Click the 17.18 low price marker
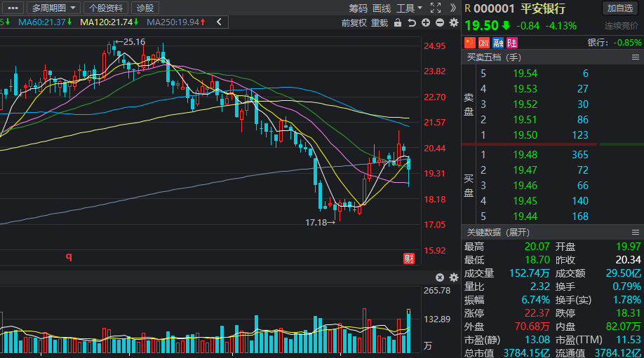Screen dimensions: 644x358 (321, 222)
